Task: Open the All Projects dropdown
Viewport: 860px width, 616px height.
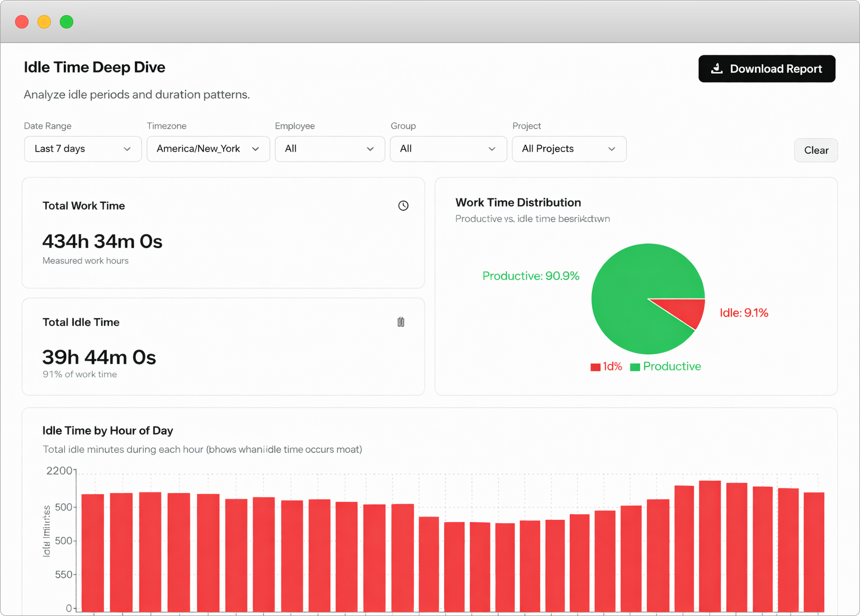Action: coord(569,149)
